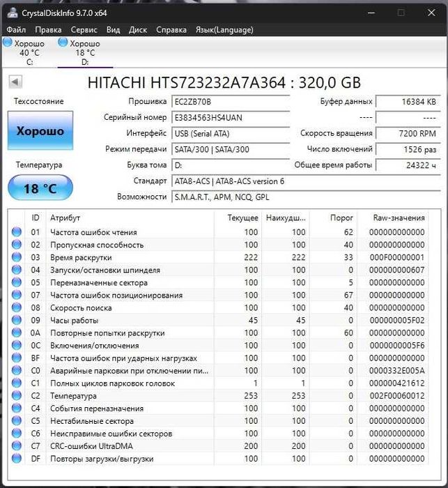Click status icon for attribute 07
The image size is (448, 488).
[17, 295]
